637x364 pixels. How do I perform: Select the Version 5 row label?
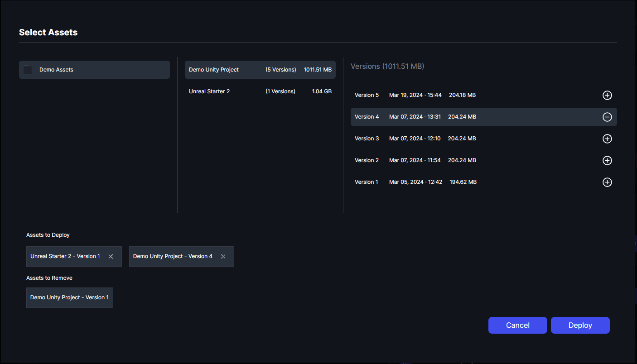click(367, 95)
